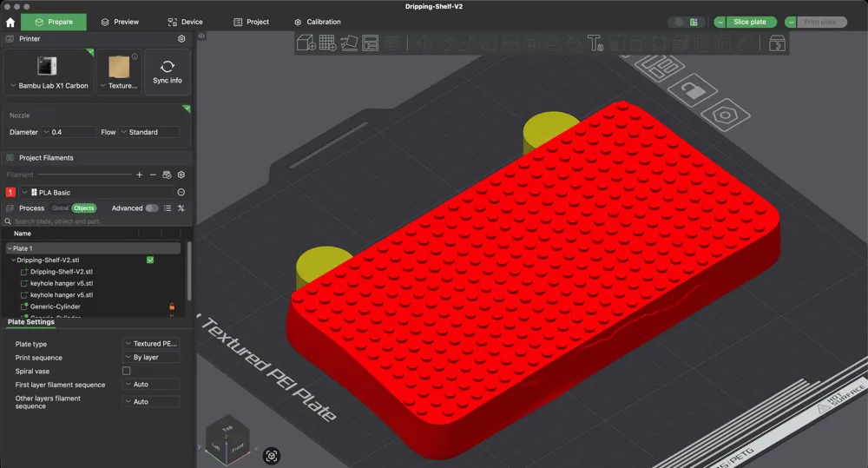The image size is (868, 468).
Task: Click the Name column header
Action: 23,234
